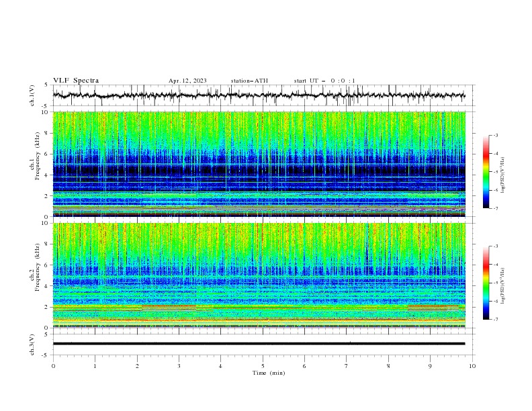Click the "station=ATH" label
This screenshot has width=532, height=411.
click(x=249, y=81)
